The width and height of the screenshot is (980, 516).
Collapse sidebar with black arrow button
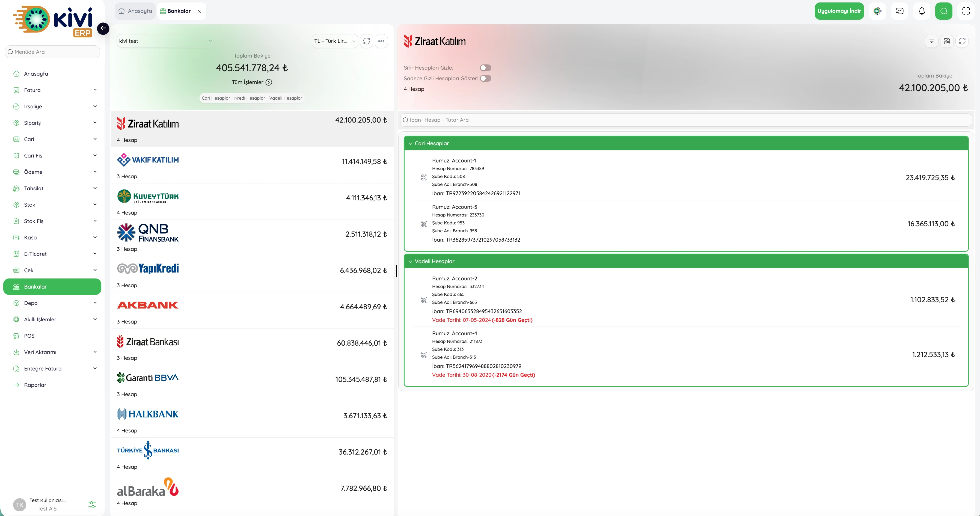tap(103, 28)
